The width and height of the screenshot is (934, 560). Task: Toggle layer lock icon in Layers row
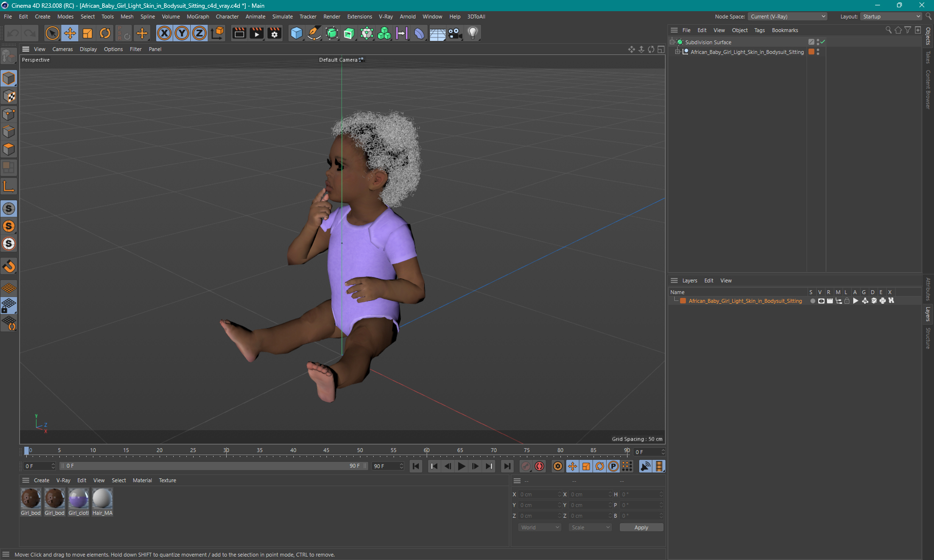[x=847, y=301]
